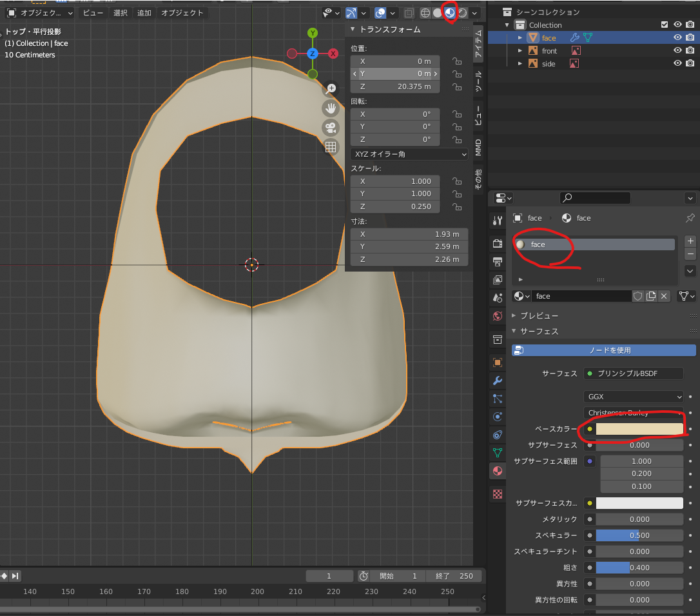Hide the front object in outliner
The image size is (700, 616).
677,51
